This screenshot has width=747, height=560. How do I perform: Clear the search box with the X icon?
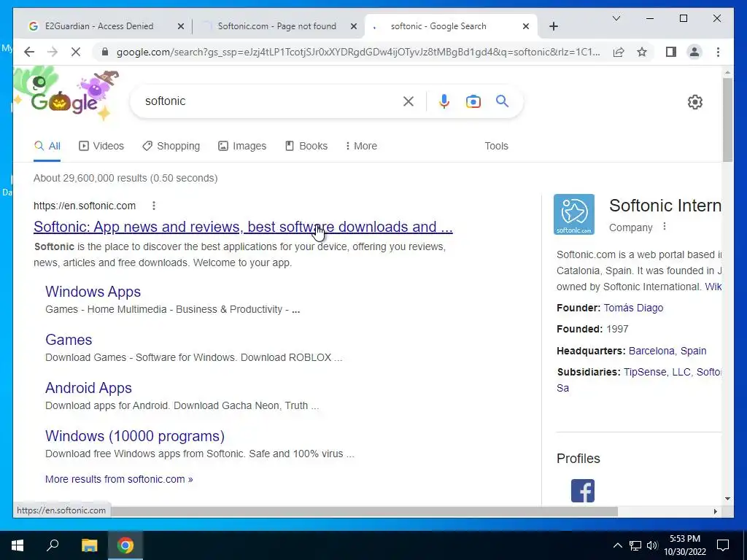[409, 101]
